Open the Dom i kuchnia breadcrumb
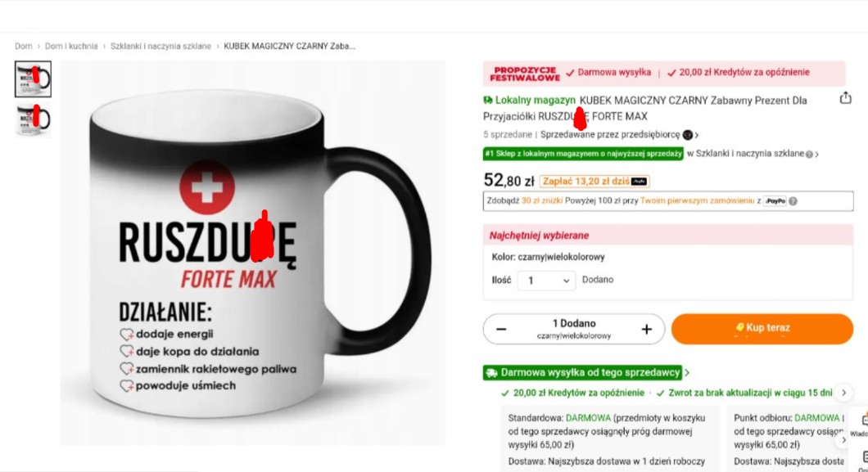The height and width of the screenshot is (472, 868). click(71, 46)
